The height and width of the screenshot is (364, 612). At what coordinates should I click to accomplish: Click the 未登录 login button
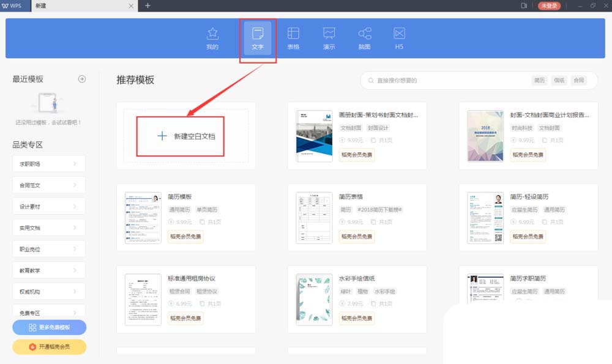coord(549,6)
